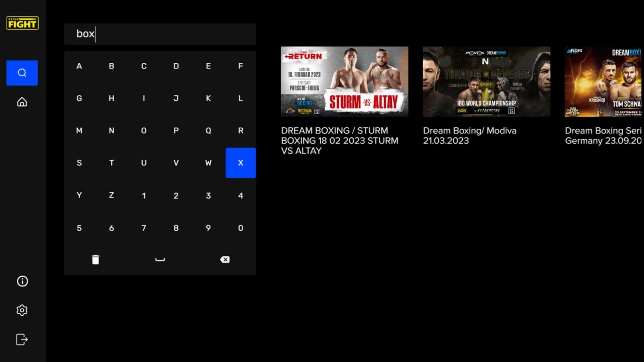Select title Dream Boxing/ Modiva 21.03.2023
The width and height of the screenshot is (644, 362).
470,135
